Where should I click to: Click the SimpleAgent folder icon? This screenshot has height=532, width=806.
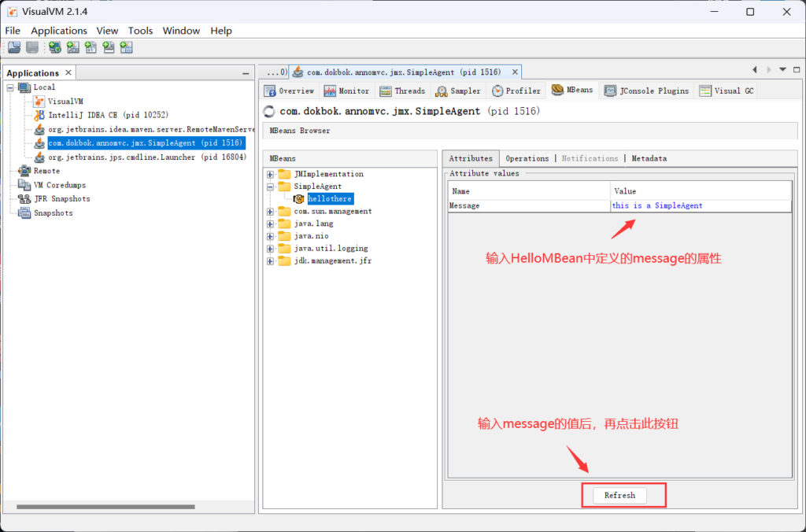[x=284, y=186]
